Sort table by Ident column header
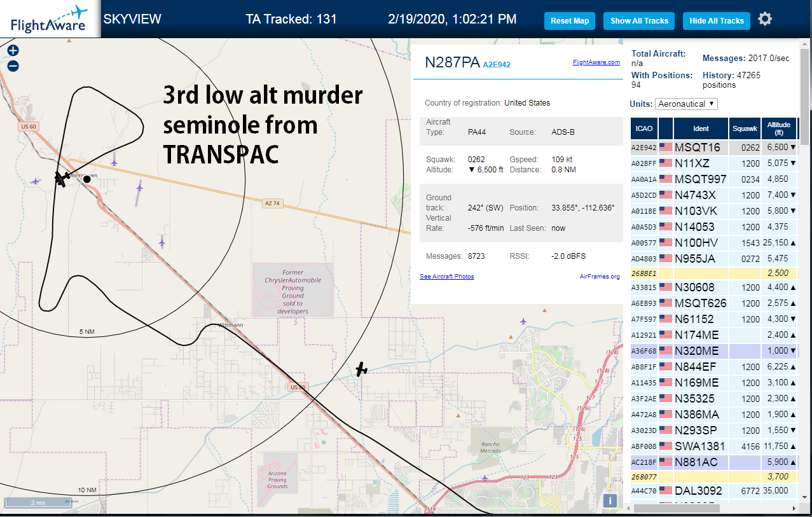This screenshot has height=517, width=812. point(701,128)
